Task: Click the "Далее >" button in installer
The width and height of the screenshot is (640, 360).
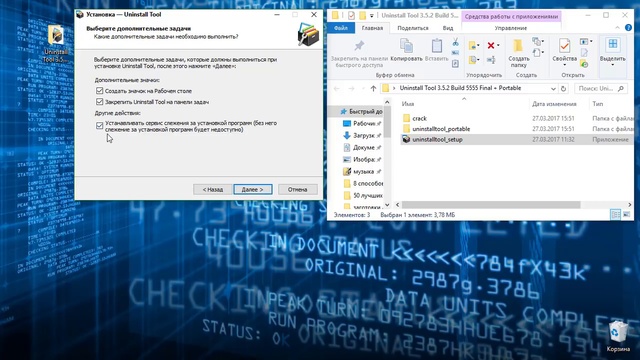Action: tap(253, 189)
